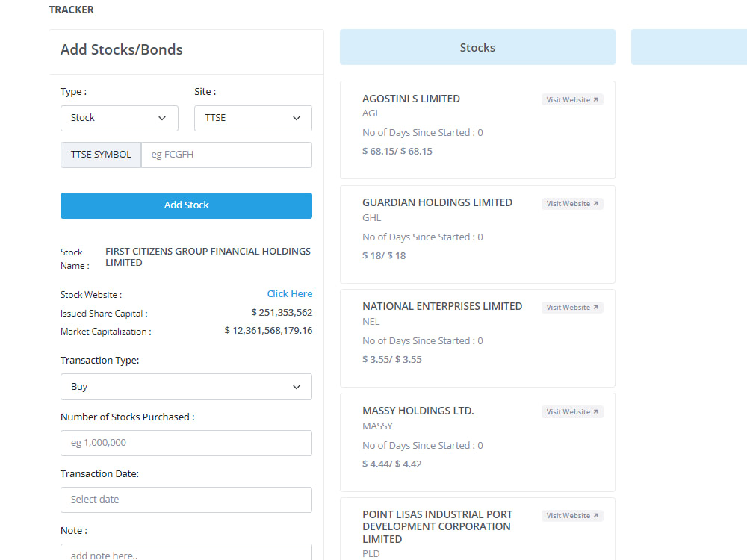Click the MASSY HOLDINGS LTD. stock title
Viewport: 747px width, 560px height.
click(x=418, y=411)
